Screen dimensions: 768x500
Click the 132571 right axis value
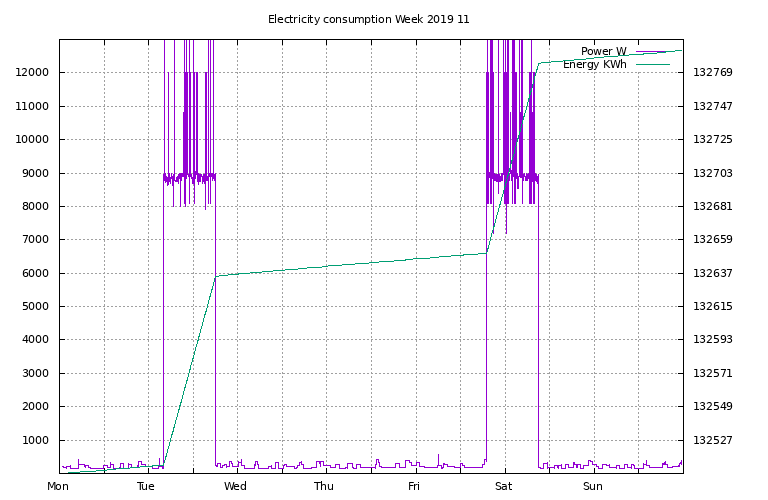point(713,373)
